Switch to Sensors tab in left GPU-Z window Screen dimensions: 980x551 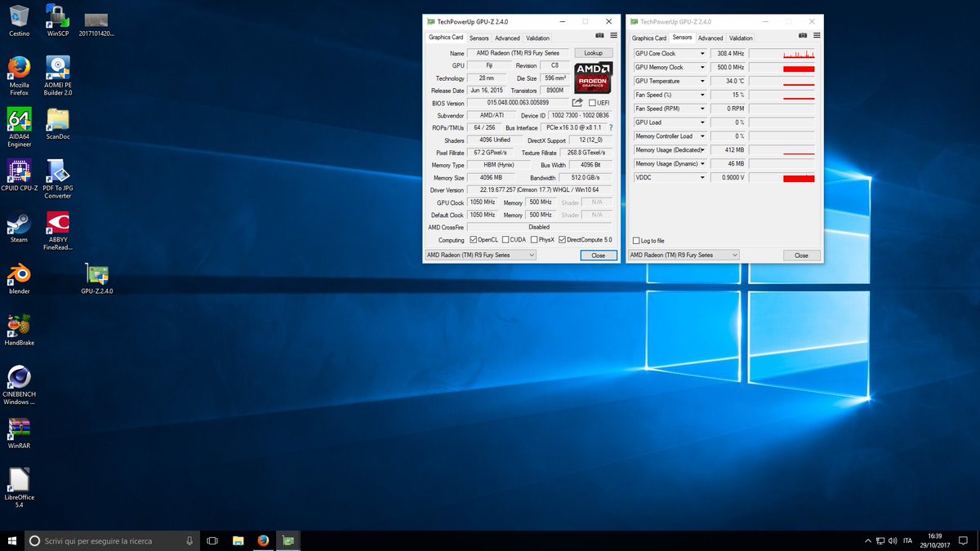479,38
